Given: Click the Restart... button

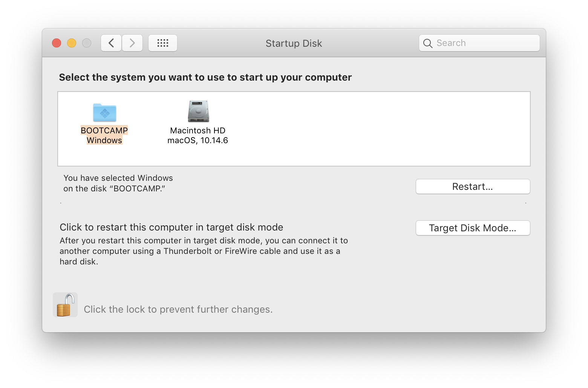Looking at the screenshot, I should [473, 186].
